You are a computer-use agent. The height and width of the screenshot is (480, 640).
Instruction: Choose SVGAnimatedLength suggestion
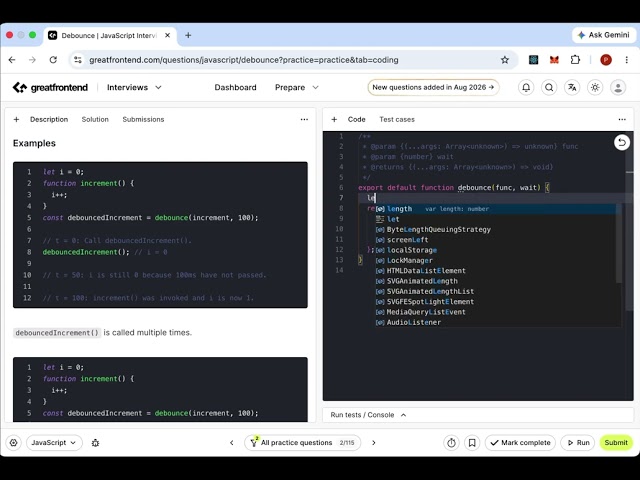tap(498, 281)
